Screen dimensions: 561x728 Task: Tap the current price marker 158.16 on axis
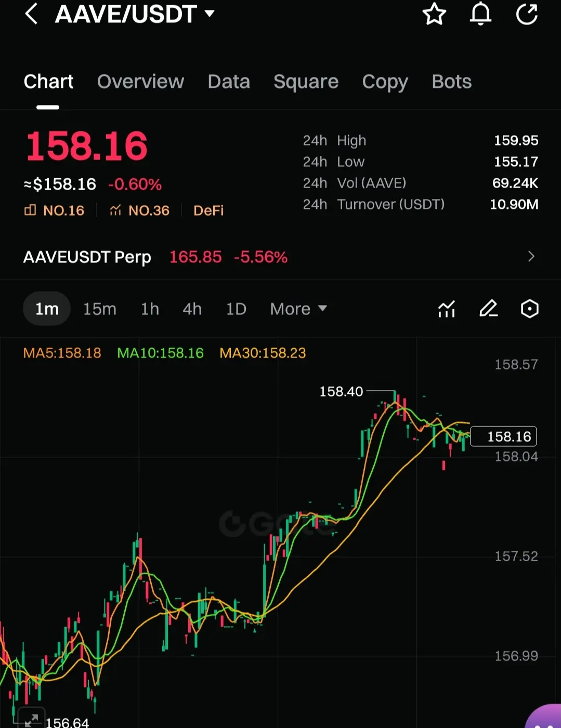coord(503,436)
